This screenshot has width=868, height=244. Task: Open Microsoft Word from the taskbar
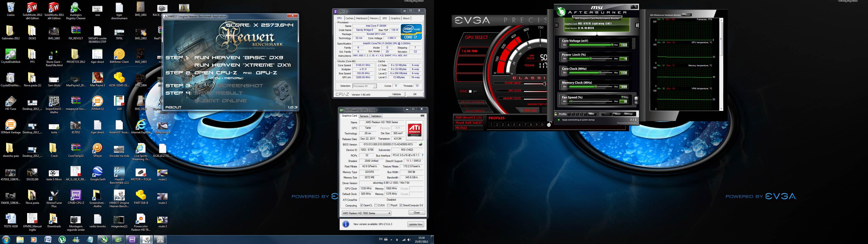point(48,240)
